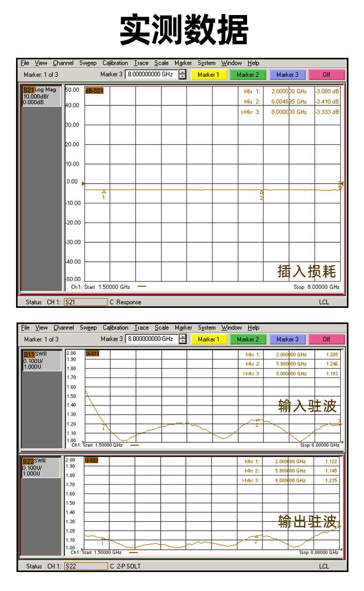Click 'C Response' in the status bar
This screenshot has height=591, width=364.
click(125, 302)
